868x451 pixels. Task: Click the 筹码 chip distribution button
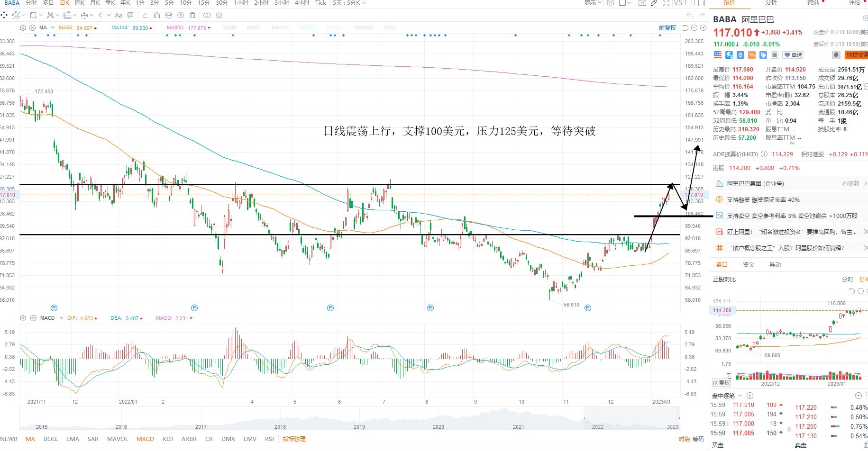[698, 439]
